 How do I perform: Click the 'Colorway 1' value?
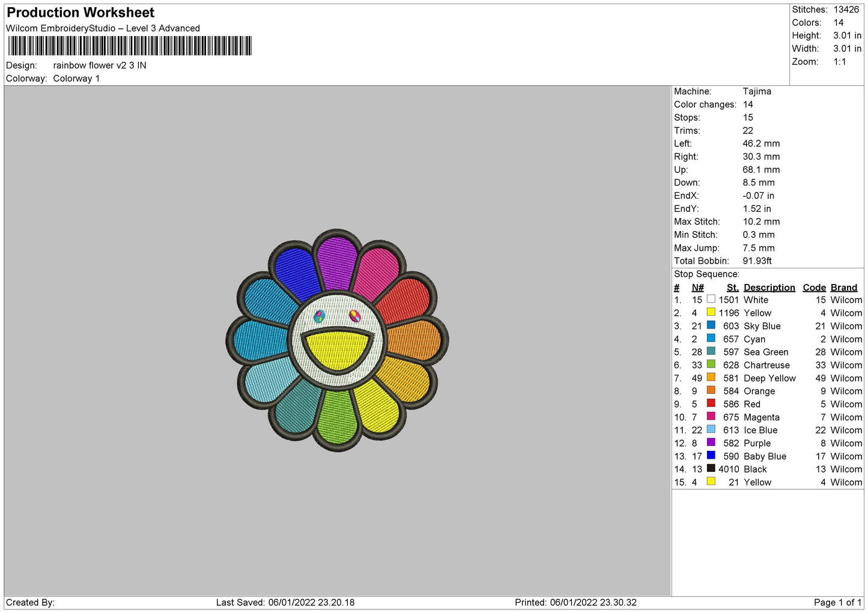tap(76, 79)
